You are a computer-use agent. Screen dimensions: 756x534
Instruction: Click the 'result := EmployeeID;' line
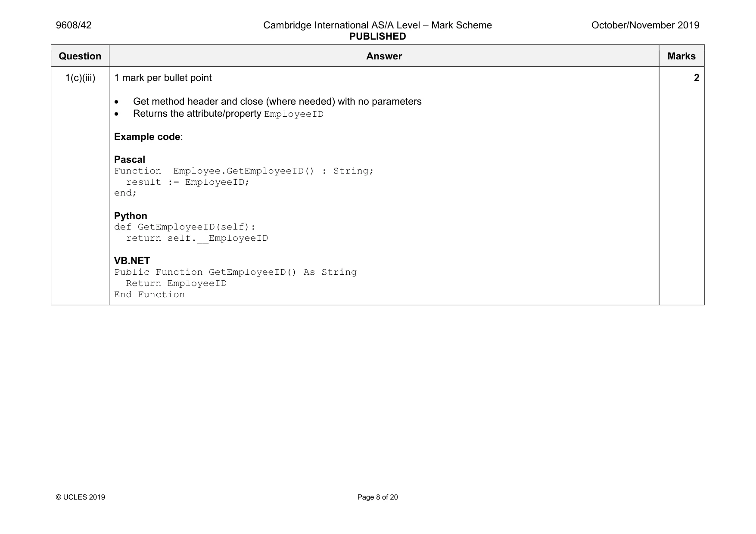188,182
